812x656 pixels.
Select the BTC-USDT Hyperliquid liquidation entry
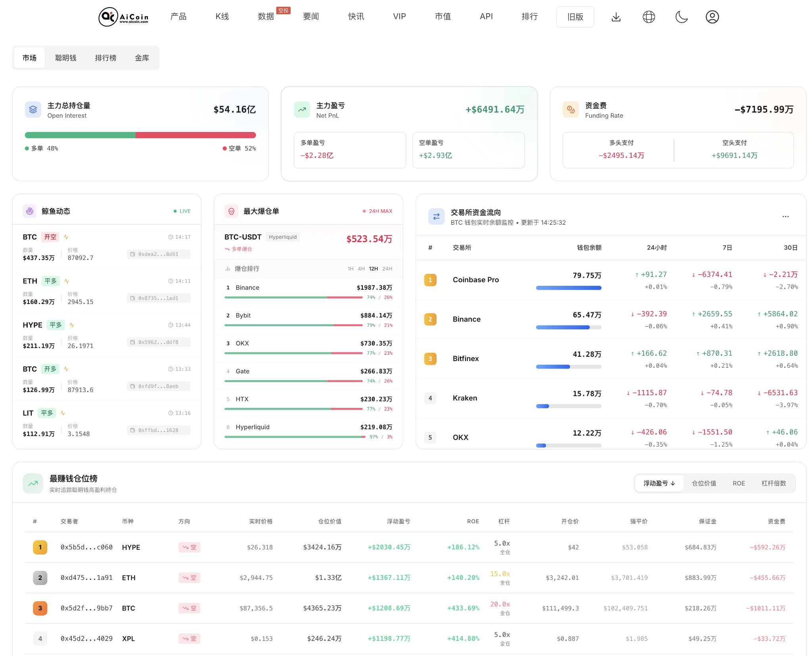(x=308, y=241)
